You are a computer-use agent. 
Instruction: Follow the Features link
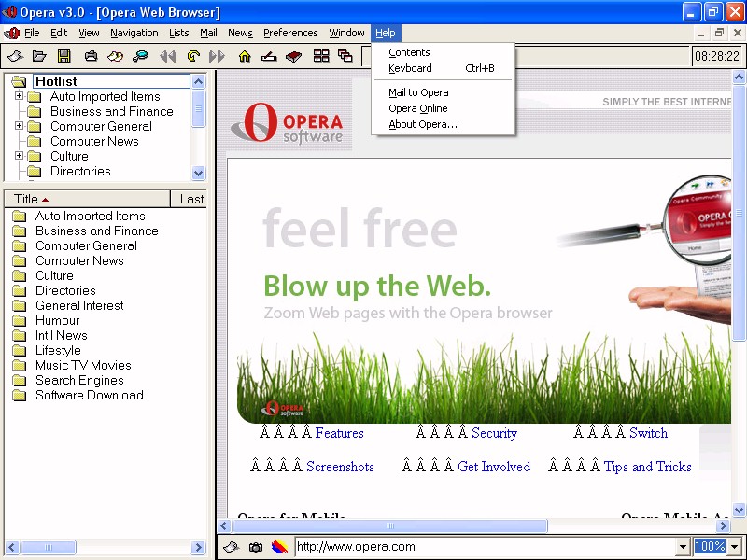(x=340, y=433)
